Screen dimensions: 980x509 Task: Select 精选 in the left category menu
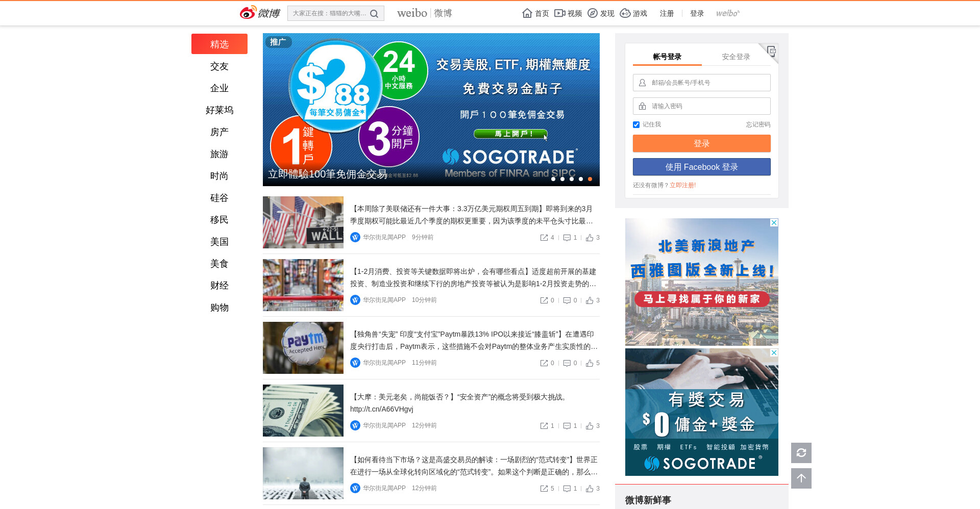click(x=219, y=44)
